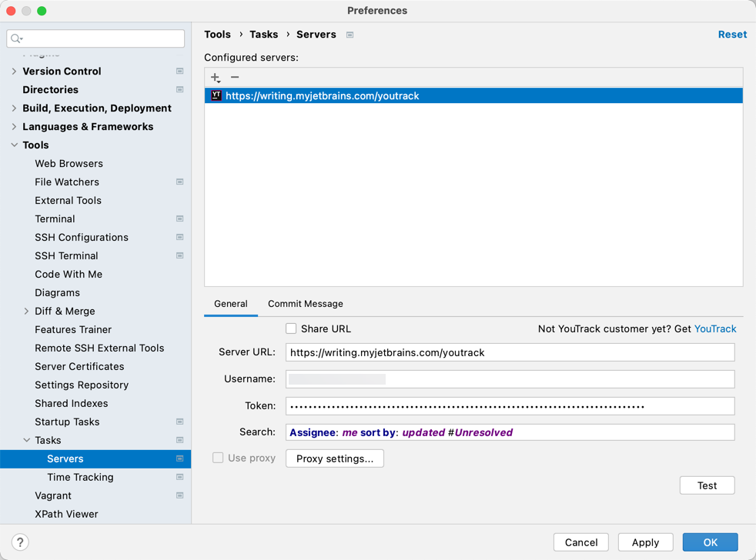The width and height of the screenshot is (756, 560).
Task: Click the YouTrack logo on the server entry
Action: click(x=216, y=95)
